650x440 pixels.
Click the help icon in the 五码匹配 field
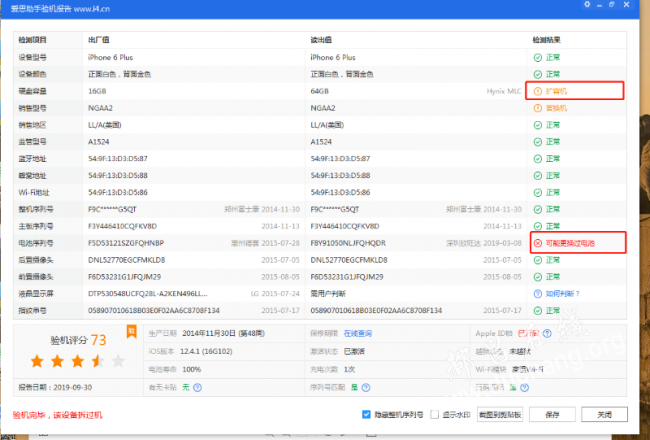[x=524, y=387]
